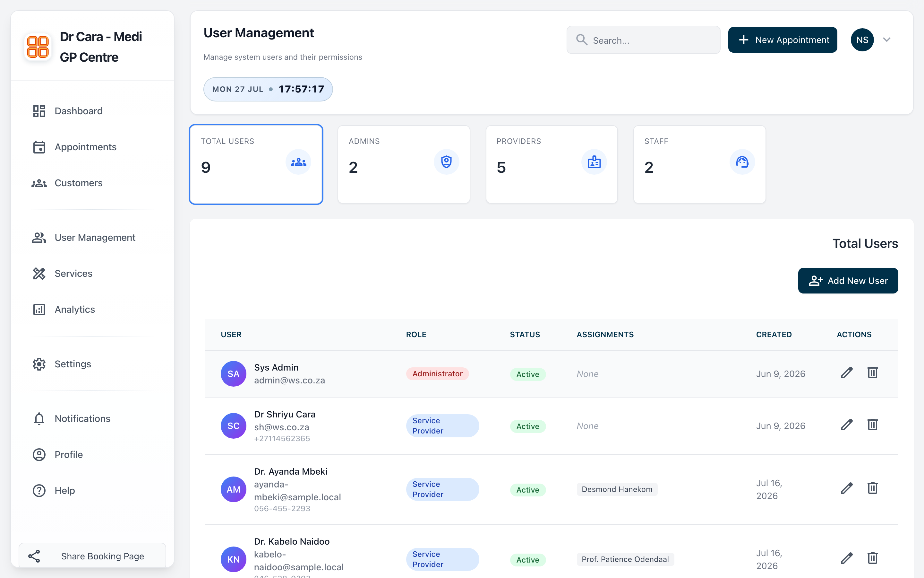Open Dashboard from the sidebar
The width and height of the screenshot is (924, 578).
tap(92, 111)
